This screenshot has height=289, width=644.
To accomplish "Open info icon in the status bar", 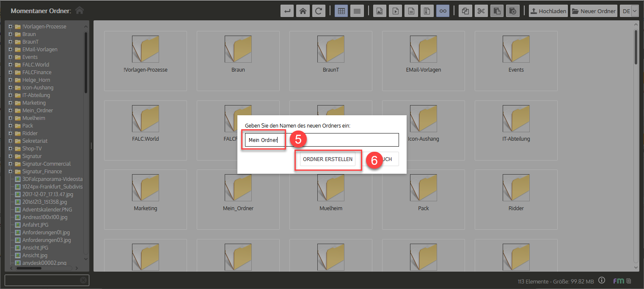I will [x=602, y=281].
